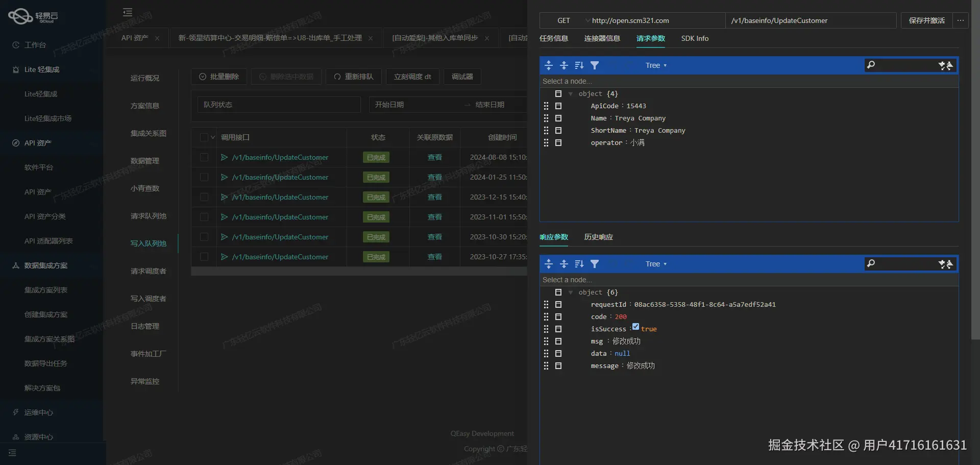Click the collapse-all icon in response params editor
The width and height of the screenshot is (980, 465).
(564, 264)
